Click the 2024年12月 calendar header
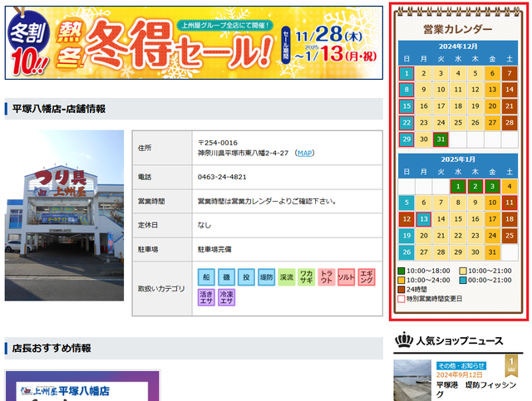Screen dimensions: 532x401 tap(458, 46)
